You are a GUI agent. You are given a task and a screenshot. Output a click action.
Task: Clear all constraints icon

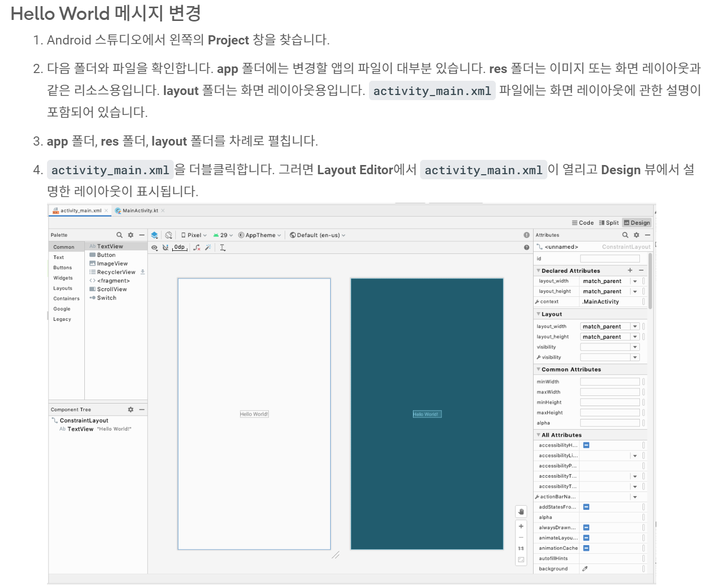tap(197, 247)
